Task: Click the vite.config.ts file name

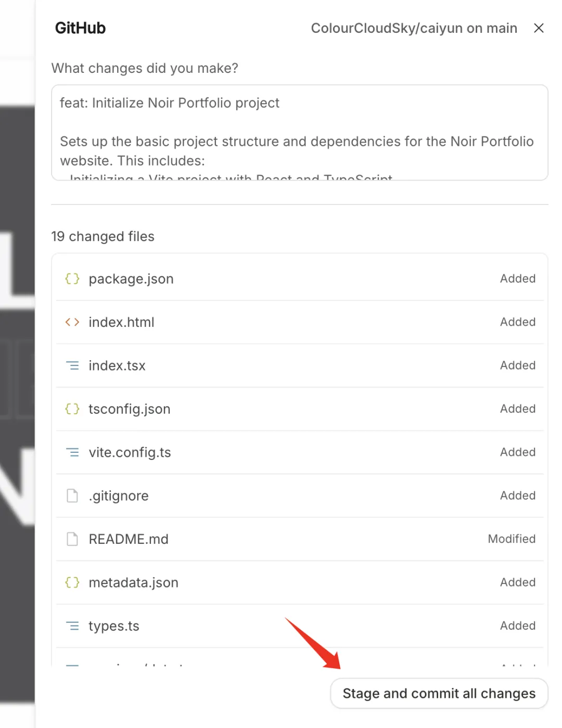Action: point(130,453)
